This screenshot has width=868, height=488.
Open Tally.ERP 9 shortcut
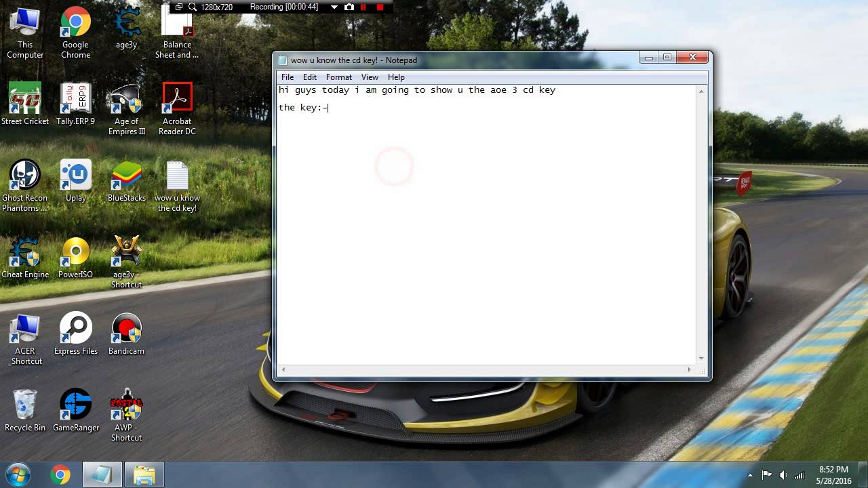click(75, 104)
